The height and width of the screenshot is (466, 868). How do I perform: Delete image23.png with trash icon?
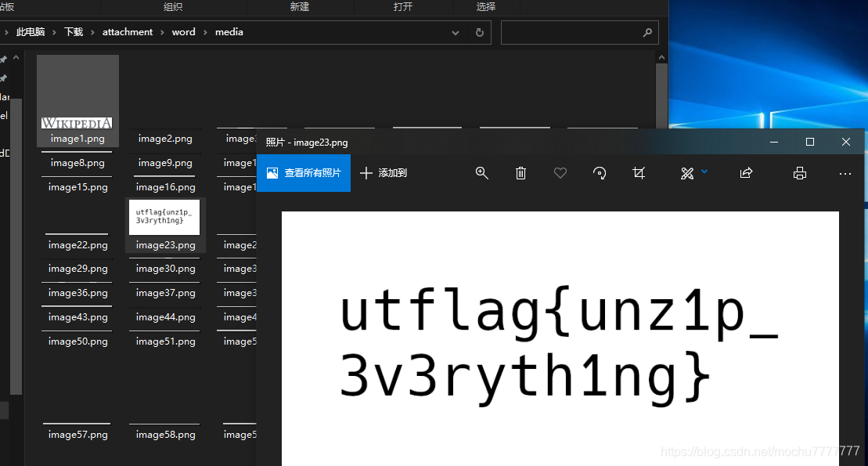[x=521, y=173]
